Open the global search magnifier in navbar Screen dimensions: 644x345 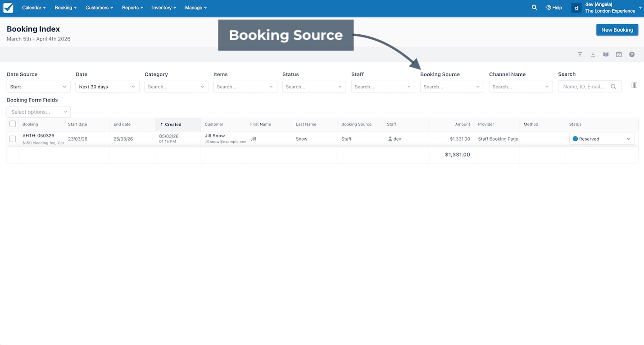coord(534,8)
